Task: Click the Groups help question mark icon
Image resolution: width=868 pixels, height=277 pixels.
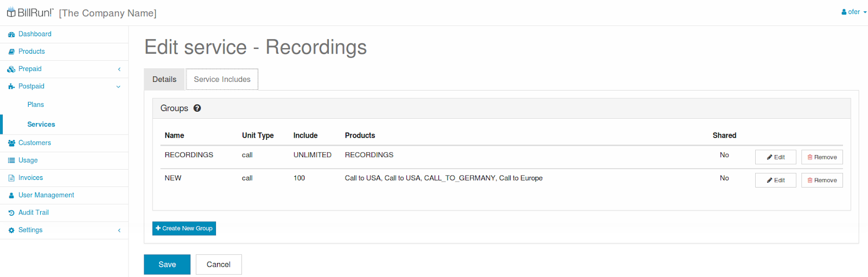Action: pos(197,108)
